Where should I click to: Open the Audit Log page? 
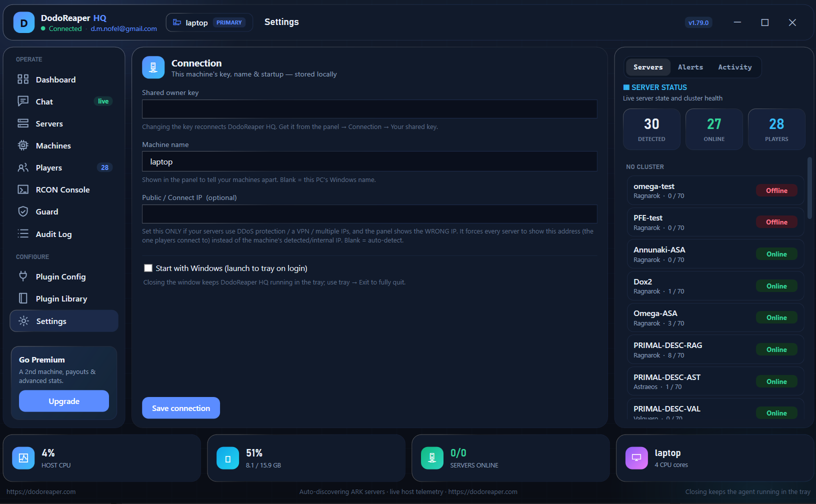(64, 234)
